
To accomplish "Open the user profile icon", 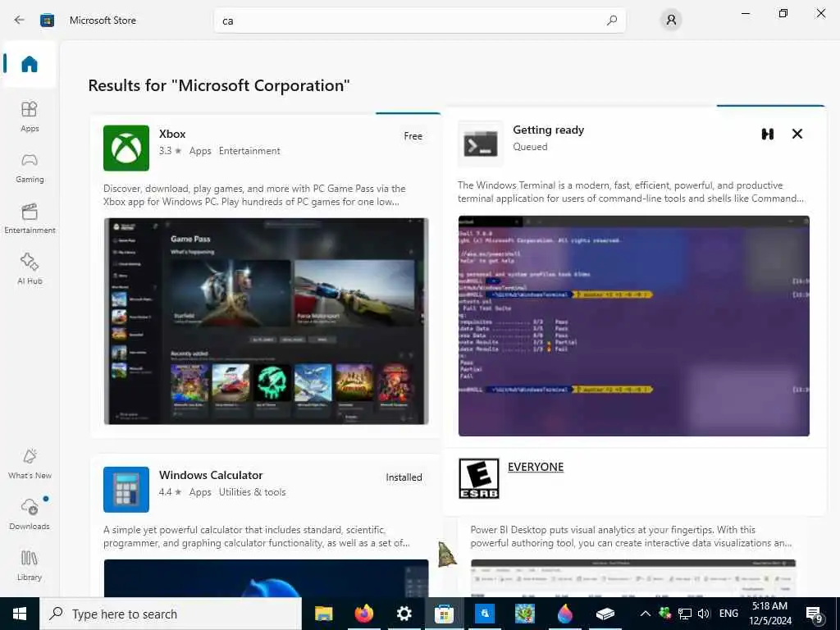I will tap(671, 21).
